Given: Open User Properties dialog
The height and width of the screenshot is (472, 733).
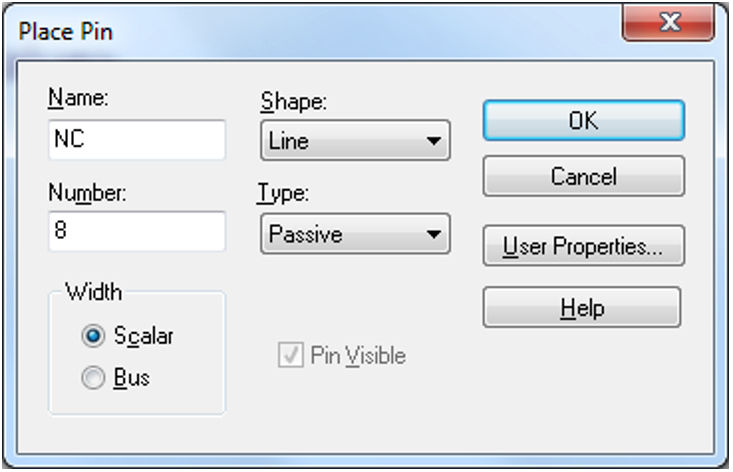Looking at the screenshot, I should click(583, 246).
